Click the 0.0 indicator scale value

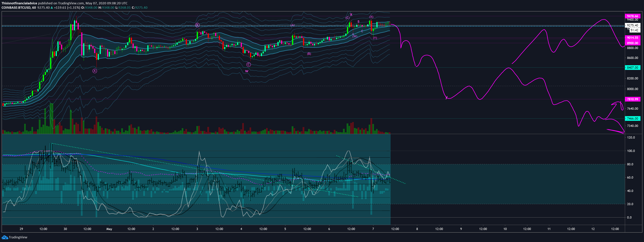(629, 217)
